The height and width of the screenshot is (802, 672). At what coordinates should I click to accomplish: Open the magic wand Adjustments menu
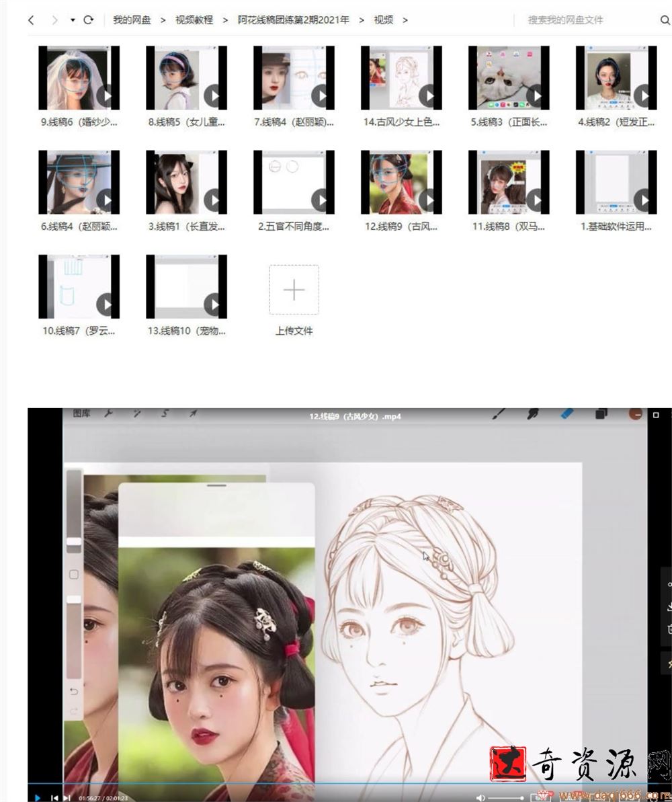coord(137,413)
